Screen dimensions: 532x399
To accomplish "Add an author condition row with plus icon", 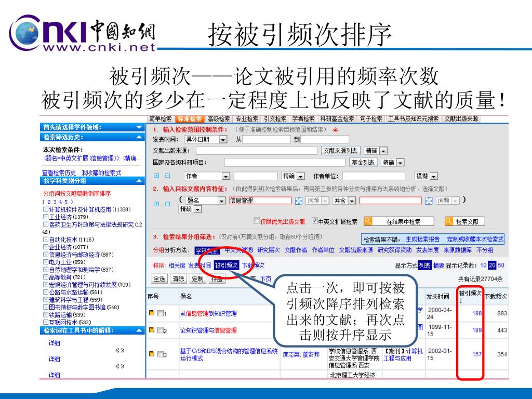I will (x=157, y=176).
